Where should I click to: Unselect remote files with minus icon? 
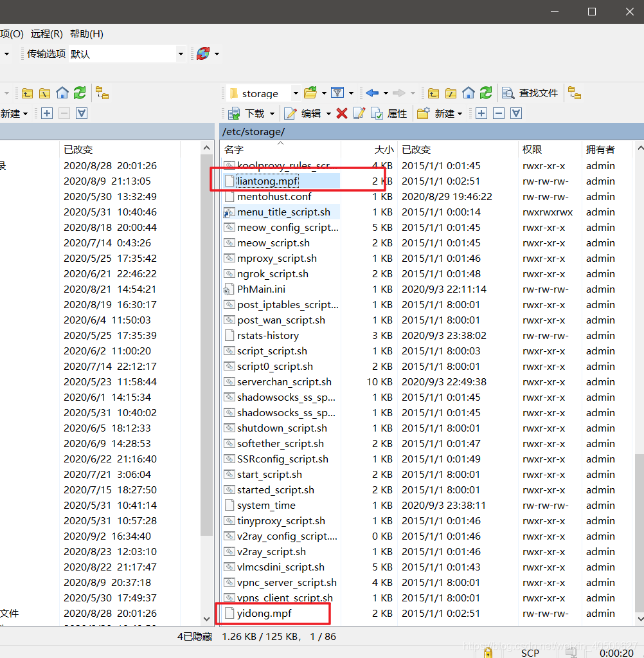[x=499, y=113]
